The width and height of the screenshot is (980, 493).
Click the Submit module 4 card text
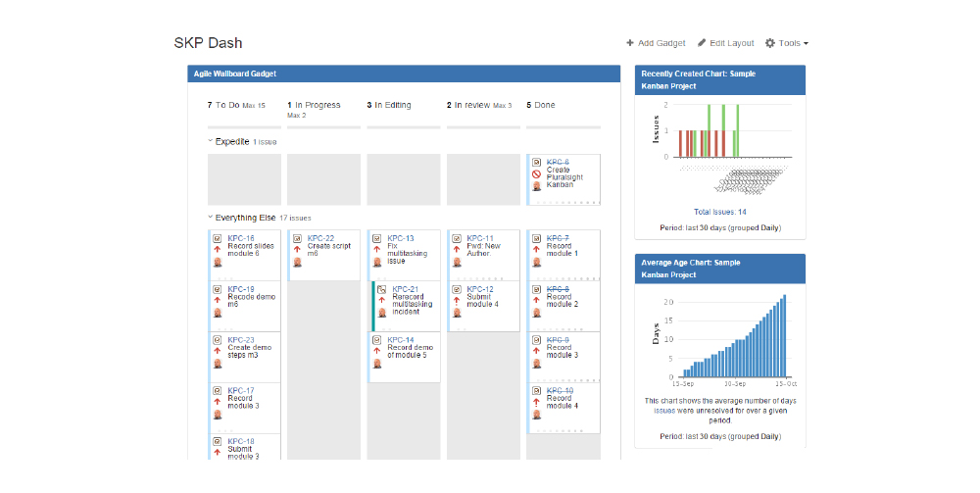(x=482, y=301)
